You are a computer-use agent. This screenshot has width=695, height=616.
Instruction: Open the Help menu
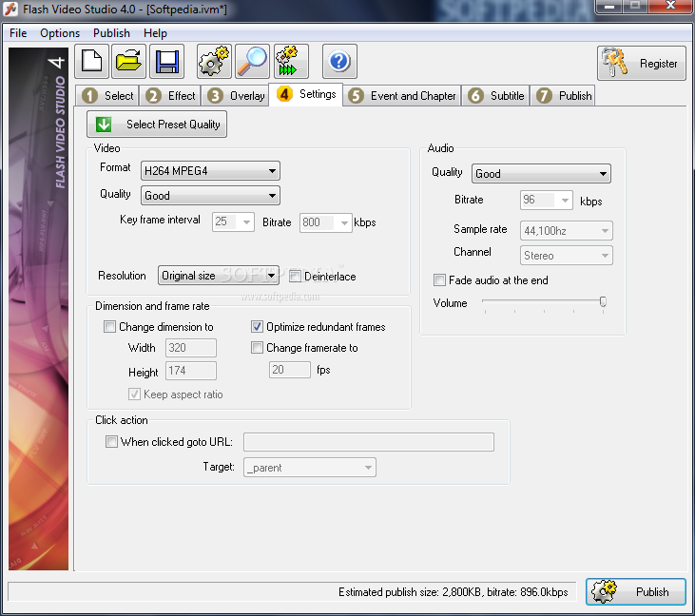tap(155, 33)
